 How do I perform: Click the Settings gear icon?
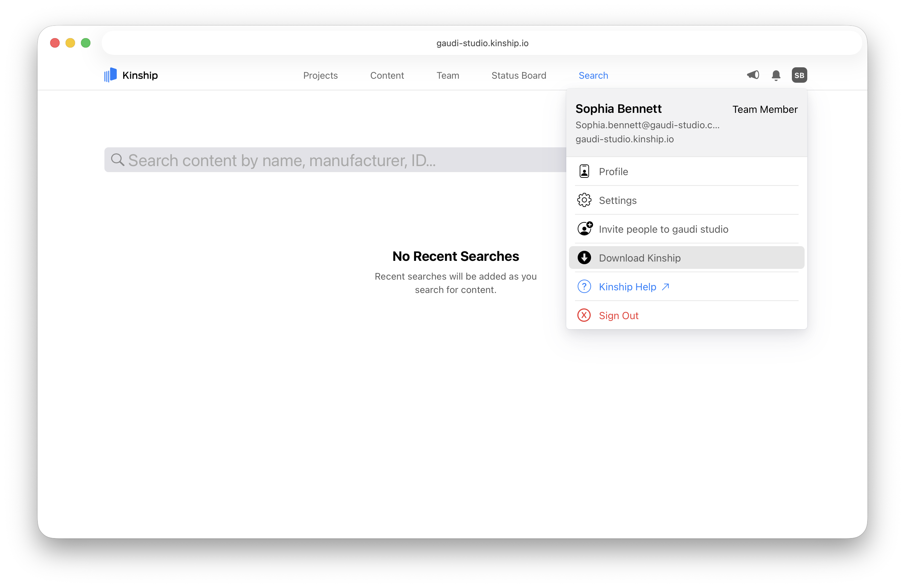[584, 200]
